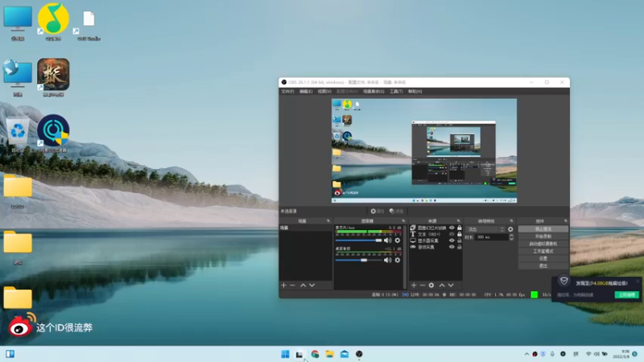Toggle visibility eye for 文本 (GDI+) source
This screenshot has height=362, width=644.
coord(452,234)
